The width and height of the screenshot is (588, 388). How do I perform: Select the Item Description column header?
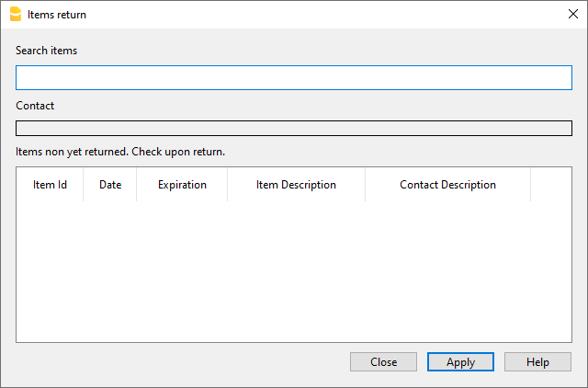(x=296, y=185)
